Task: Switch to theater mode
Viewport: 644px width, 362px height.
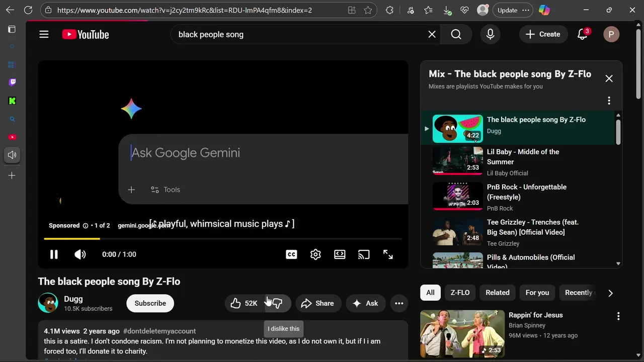Action: [x=340, y=254]
